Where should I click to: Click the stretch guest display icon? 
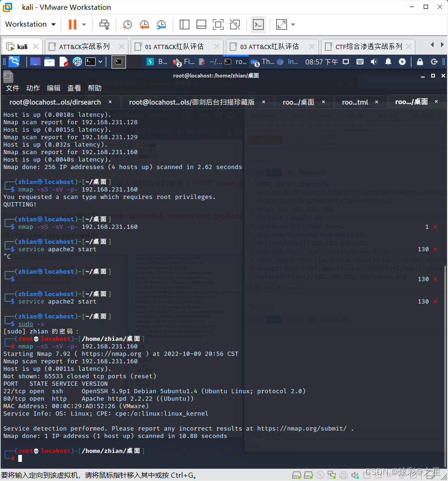coord(281,25)
